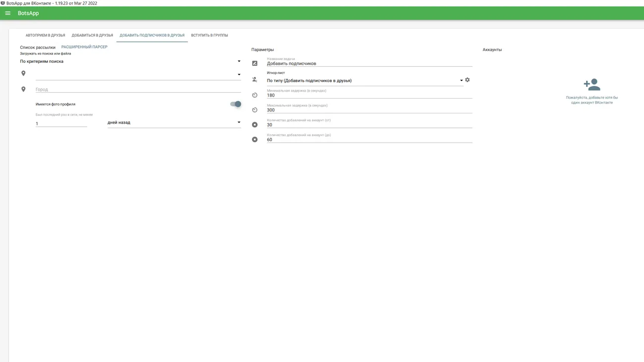This screenshot has width=644, height=362.
Task: Click the minimum delay timer icon
Action: point(255,95)
